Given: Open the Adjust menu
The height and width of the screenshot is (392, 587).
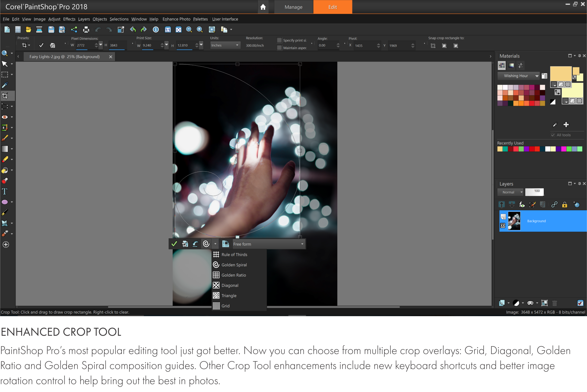Looking at the screenshot, I should (x=54, y=19).
